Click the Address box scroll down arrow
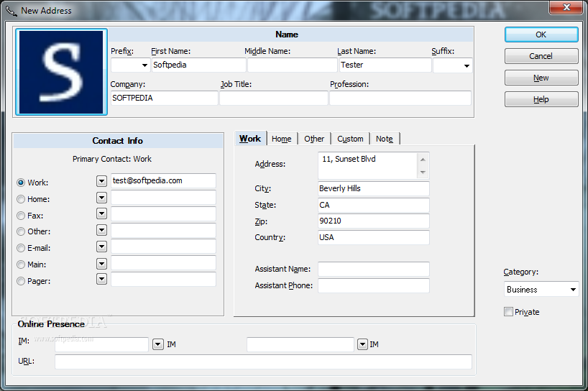588x391 pixels. tap(423, 172)
